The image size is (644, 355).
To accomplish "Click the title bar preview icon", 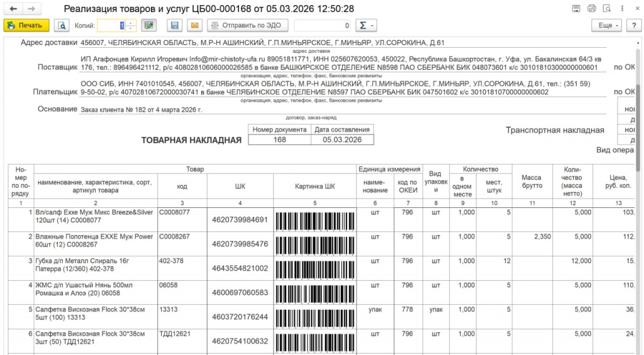I will click(x=607, y=9).
